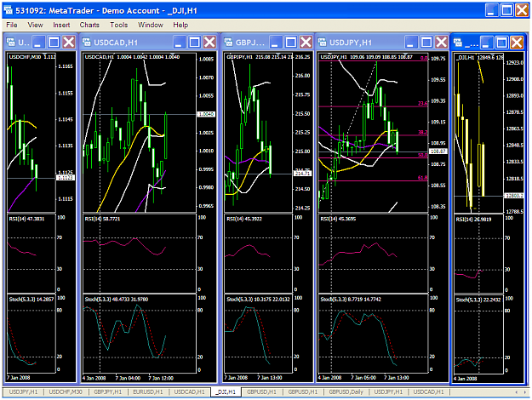Viewport: 532px width, 400px height.
Task: Open the Help menu
Action: [180, 25]
